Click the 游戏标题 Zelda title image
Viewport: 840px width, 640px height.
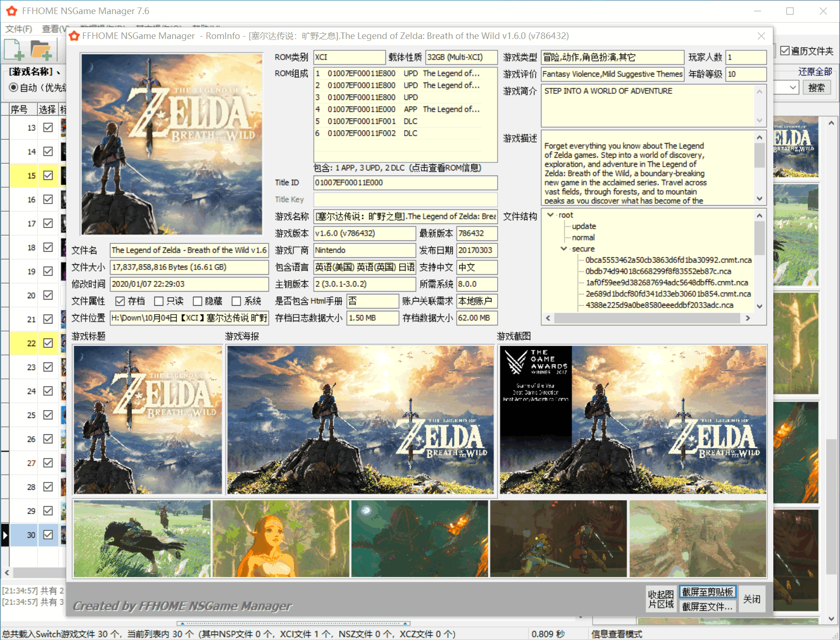(x=147, y=420)
